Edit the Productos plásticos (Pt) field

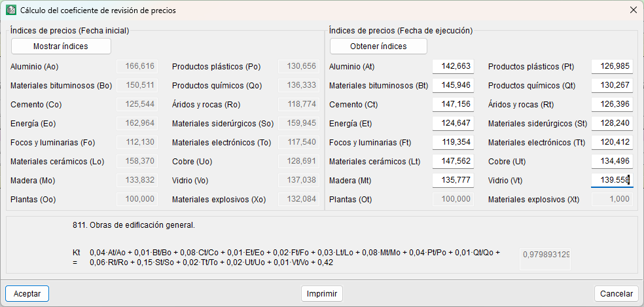612,67
